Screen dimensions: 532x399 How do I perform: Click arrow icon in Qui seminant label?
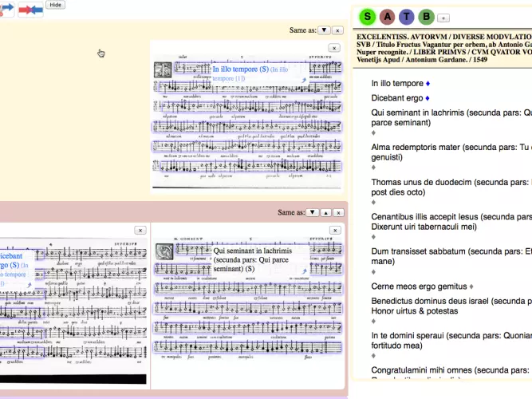[x=305, y=271]
